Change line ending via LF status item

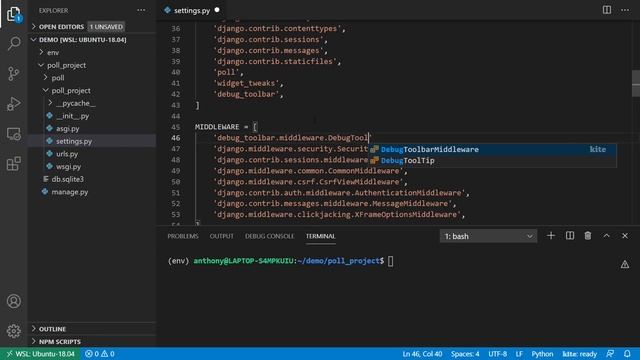[519, 354]
